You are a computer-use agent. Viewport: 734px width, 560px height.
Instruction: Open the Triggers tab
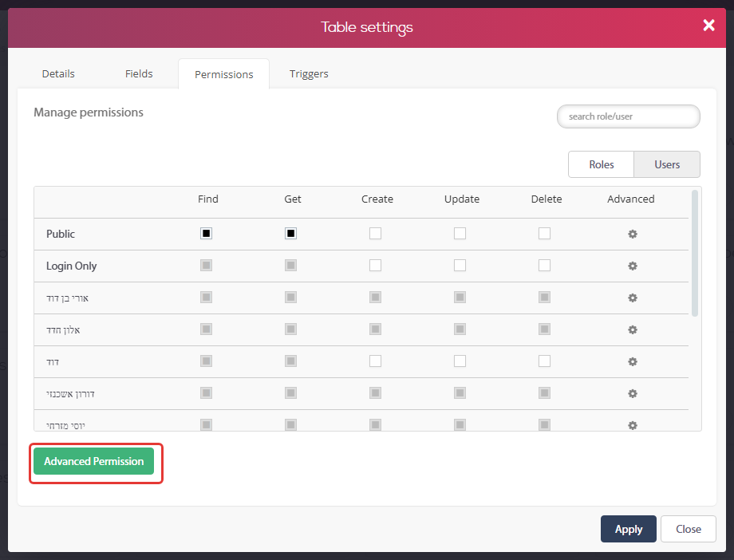[309, 73]
